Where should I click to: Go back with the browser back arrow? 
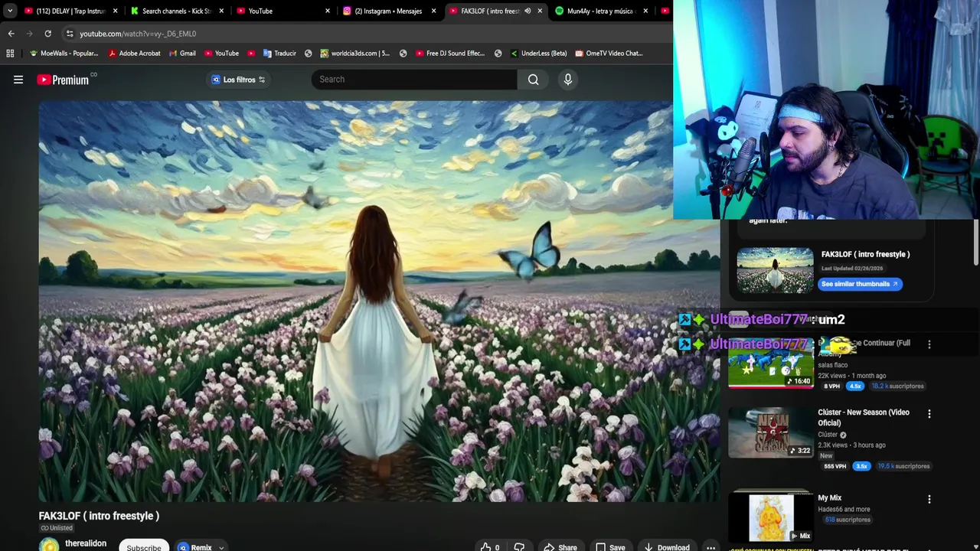(x=11, y=34)
